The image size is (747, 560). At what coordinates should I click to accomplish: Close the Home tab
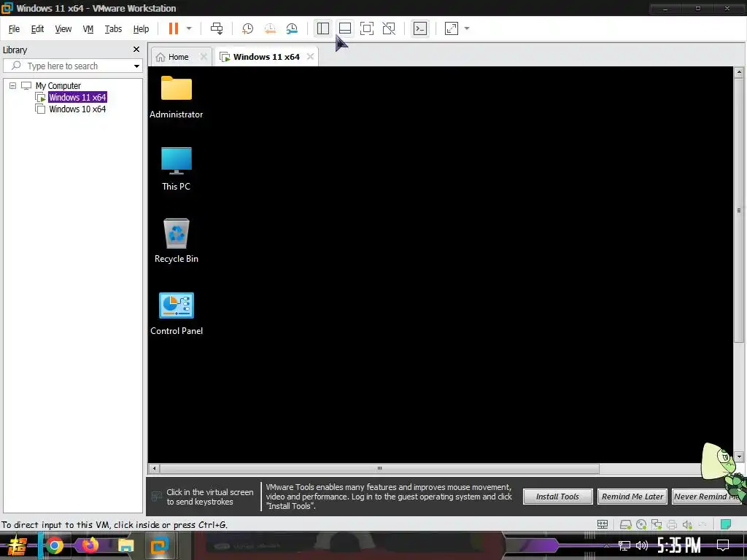[204, 57]
